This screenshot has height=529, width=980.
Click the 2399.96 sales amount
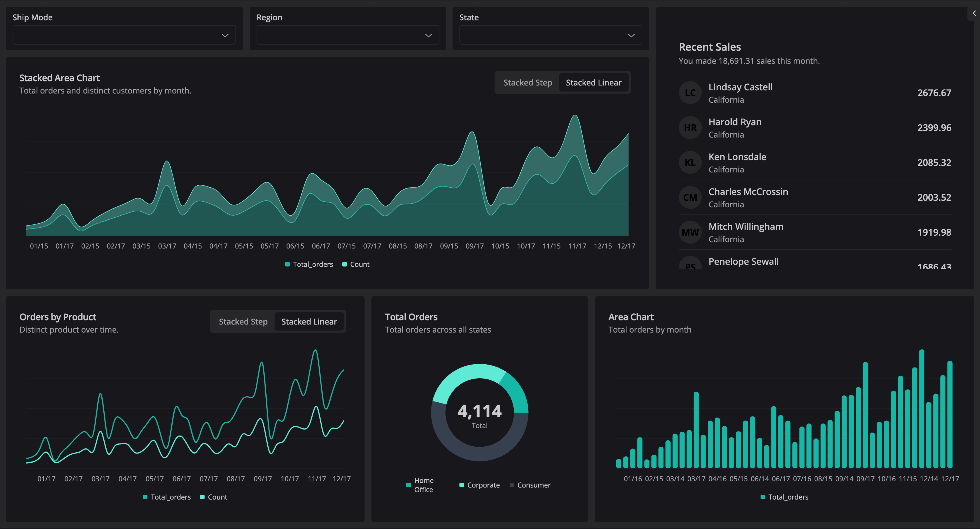point(934,128)
